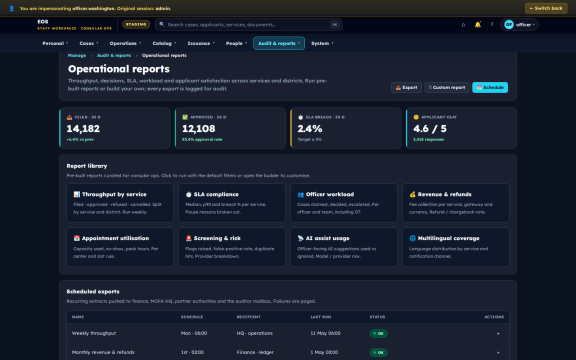Click the Revenue & refunds money bag icon
Viewport: 576px width, 360px height.
pos(413,194)
